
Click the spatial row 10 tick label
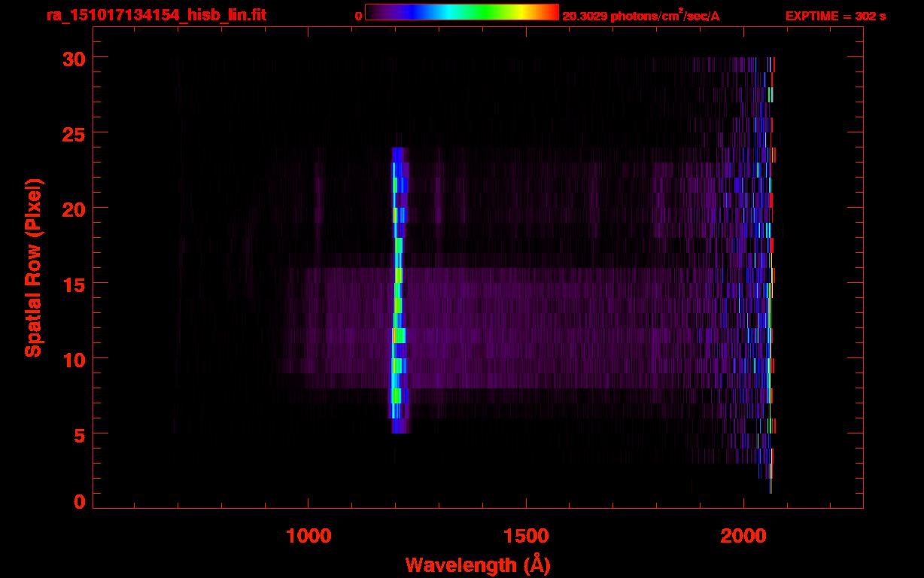click(x=74, y=359)
